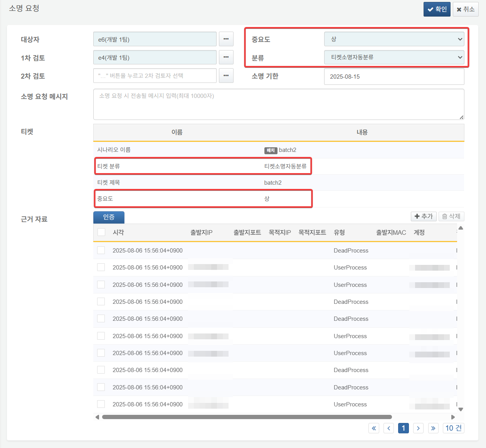Image resolution: width=486 pixels, height=448 pixels.
Task: Jump to the last page of results
Action: (x=433, y=428)
